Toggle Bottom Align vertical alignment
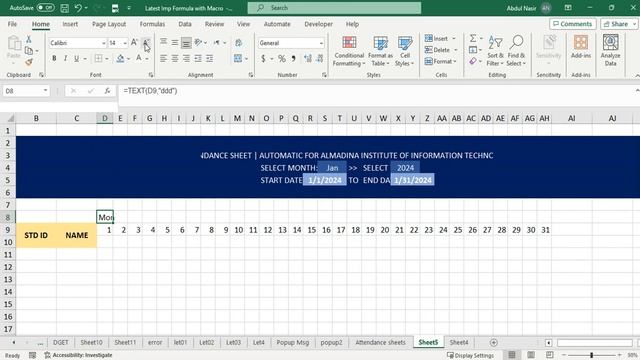Screen dimensions: 640x360 point(186,42)
